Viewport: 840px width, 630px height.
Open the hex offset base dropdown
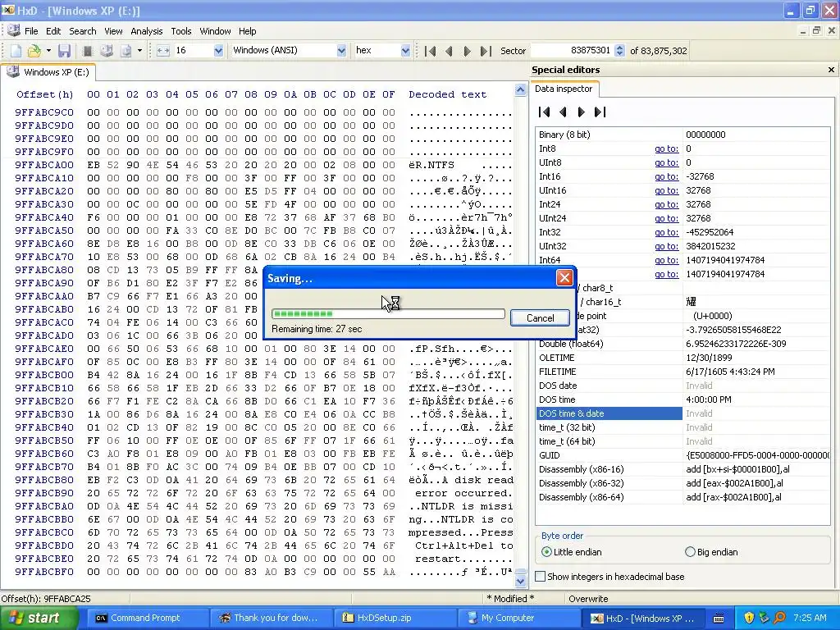tap(405, 51)
